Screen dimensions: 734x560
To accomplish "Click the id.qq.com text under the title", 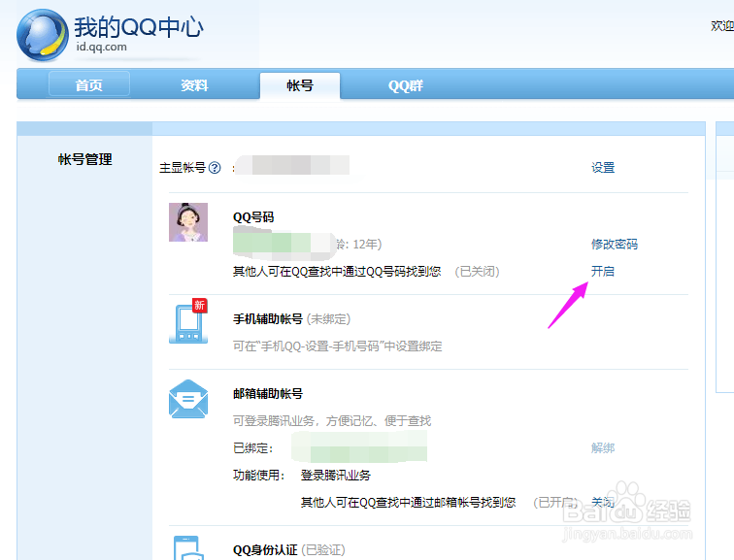I will 102,47.
